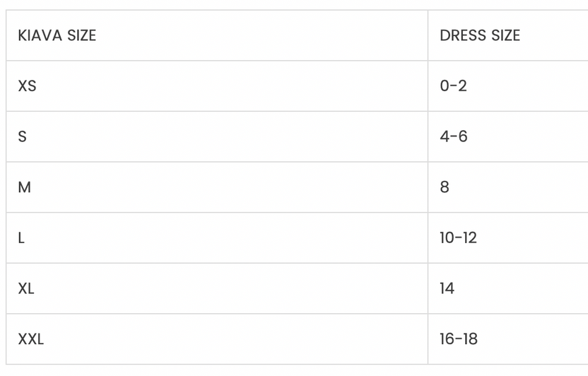Click the dress size 14 cell
Viewport: 588px width, 376px height.
coord(447,288)
